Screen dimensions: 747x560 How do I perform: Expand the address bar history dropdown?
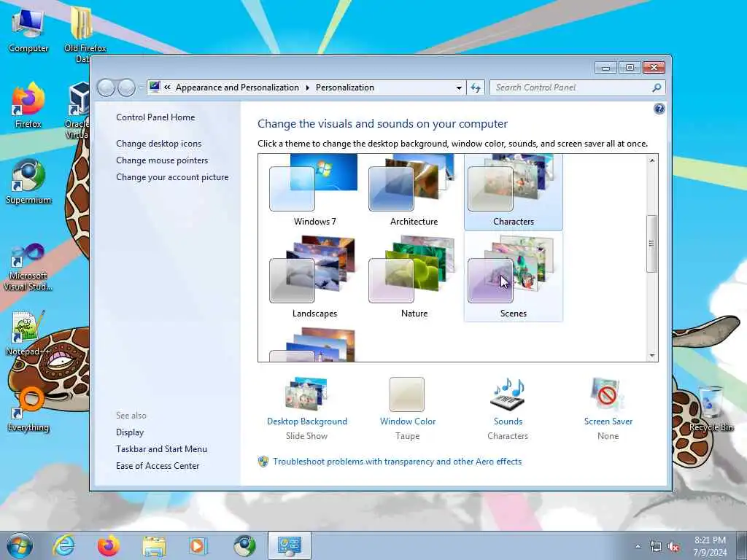coord(459,87)
